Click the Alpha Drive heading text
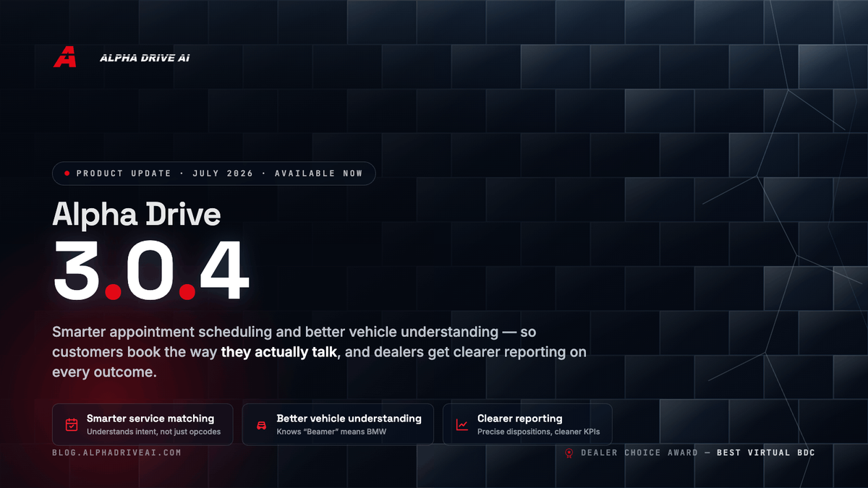 click(137, 214)
